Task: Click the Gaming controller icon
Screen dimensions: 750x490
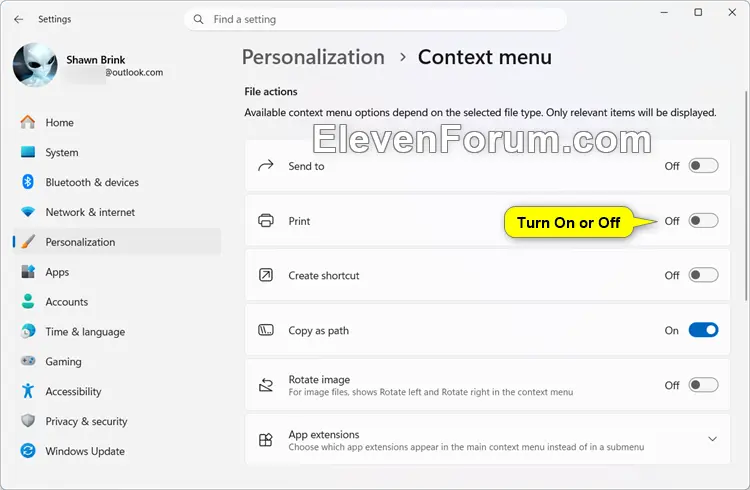Action: point(28,361)
